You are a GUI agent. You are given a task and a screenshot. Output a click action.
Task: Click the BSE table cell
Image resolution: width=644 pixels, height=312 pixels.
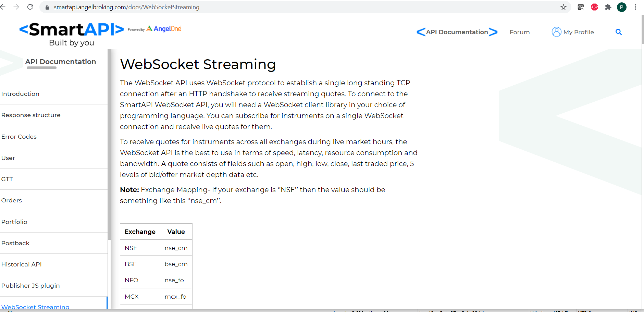140,264
